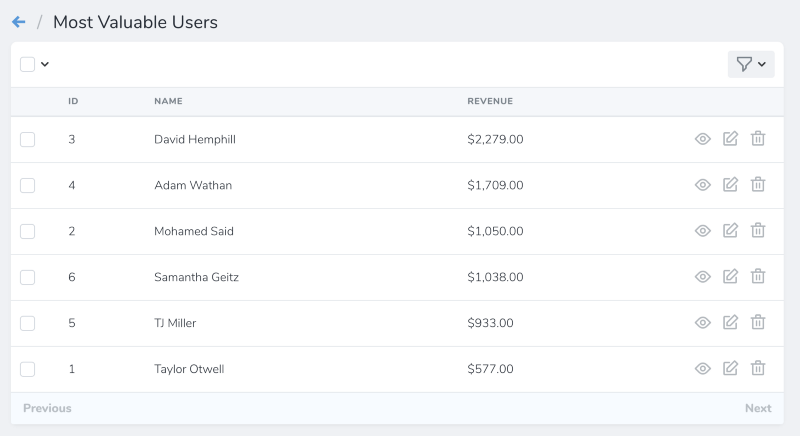
Task: Go to the Previous page
Action: tap(47, 408)
